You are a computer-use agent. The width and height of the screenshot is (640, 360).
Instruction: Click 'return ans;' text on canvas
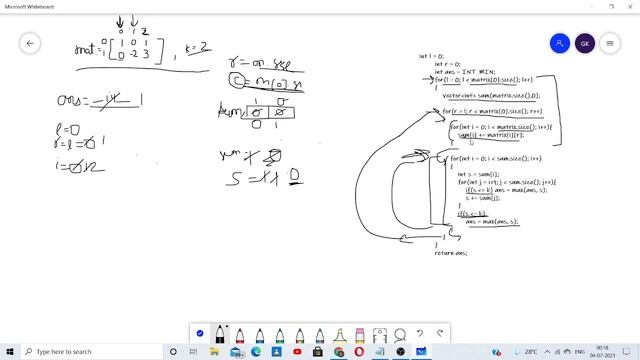pos(451,253)
